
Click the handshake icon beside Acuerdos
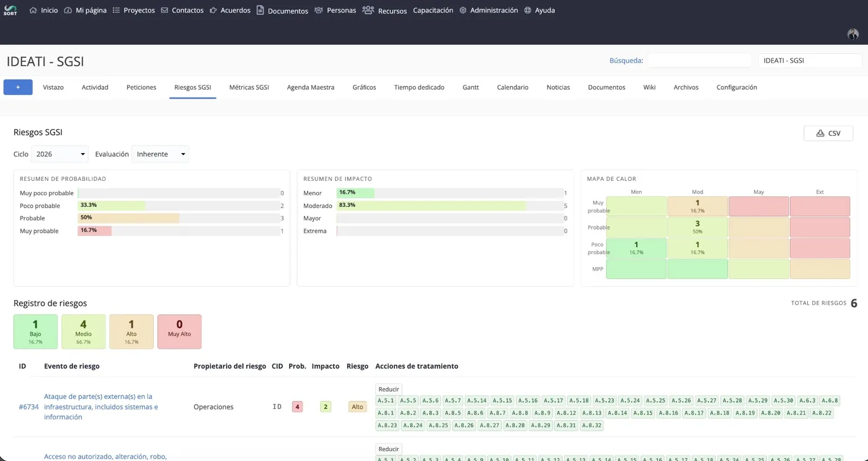(213, 11)
